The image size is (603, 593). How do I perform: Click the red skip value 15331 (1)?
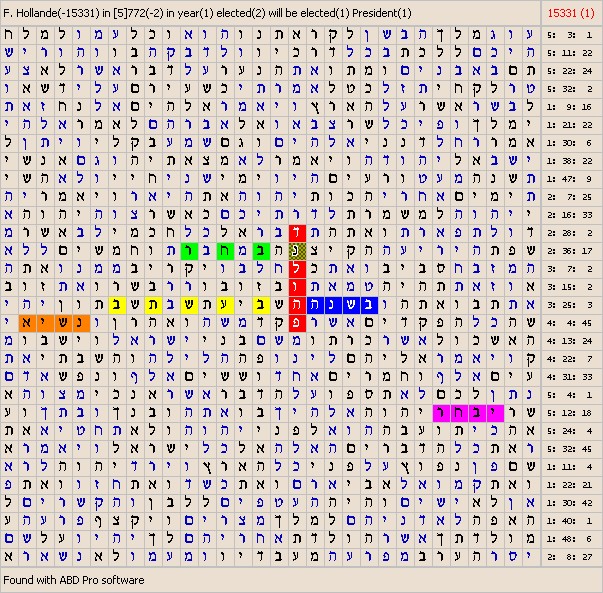point(573,12)
